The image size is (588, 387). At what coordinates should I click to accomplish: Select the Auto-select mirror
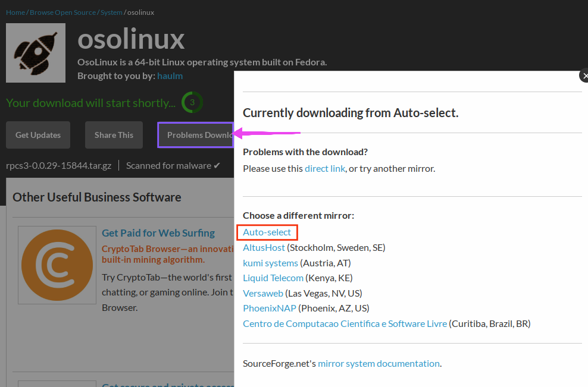click(x=267, y=232)
